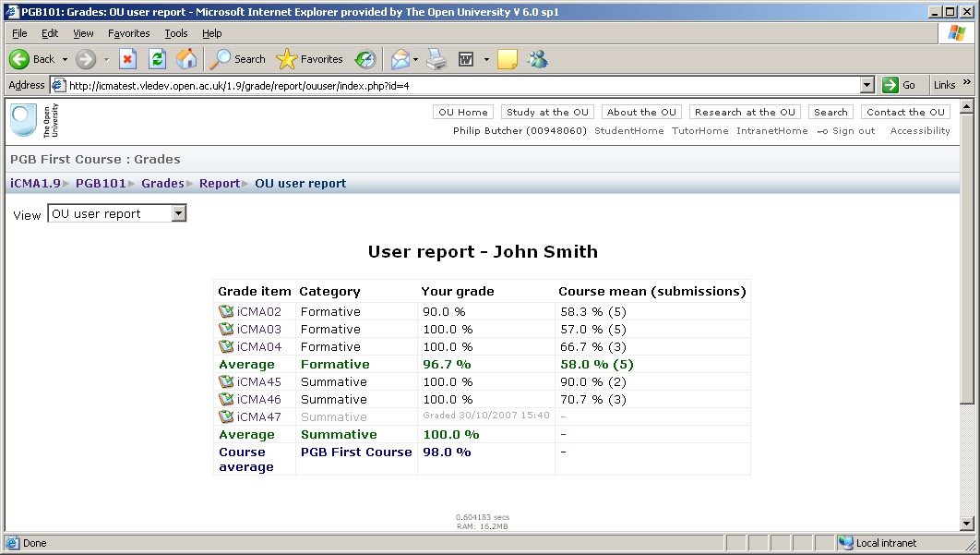The height and width of the screenshot is (555, 980).
Task: Click the quiz icon beside iCMA46
Action: pos(226,399)
